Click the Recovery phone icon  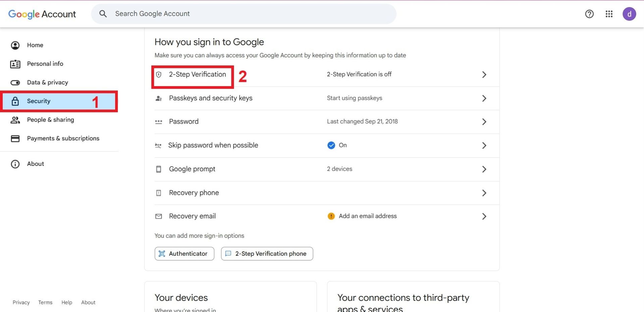tap(159, 193)
